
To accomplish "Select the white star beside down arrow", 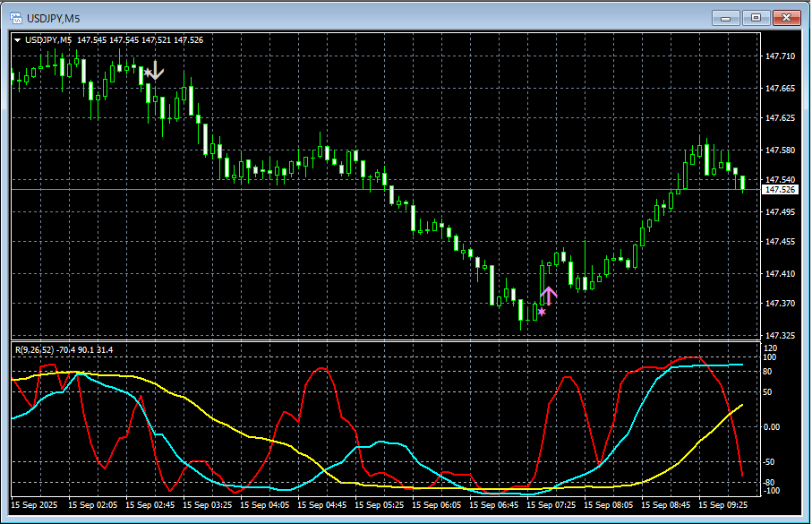I will 147,72.
